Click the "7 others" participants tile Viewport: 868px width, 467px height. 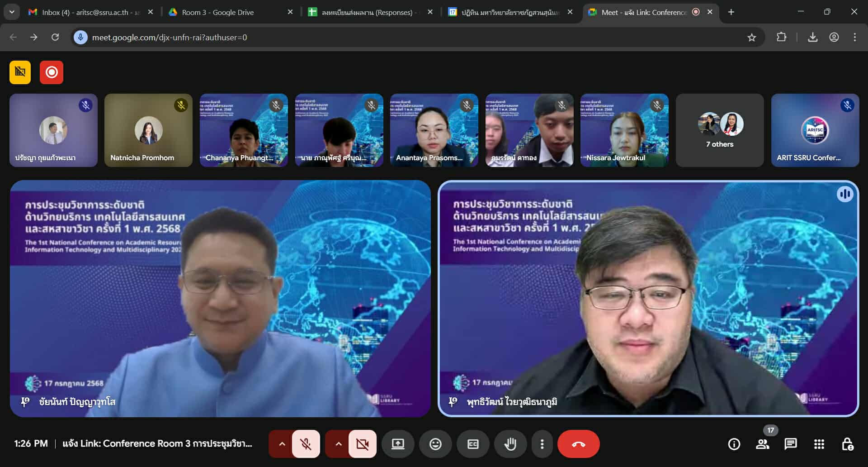719,130
